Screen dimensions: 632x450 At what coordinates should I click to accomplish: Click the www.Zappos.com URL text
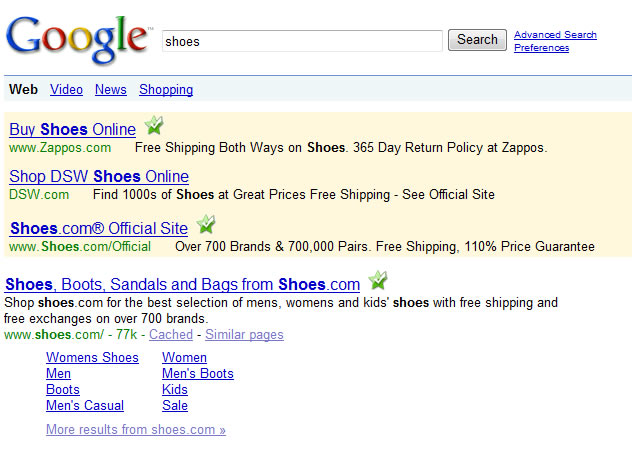point(60,148)
